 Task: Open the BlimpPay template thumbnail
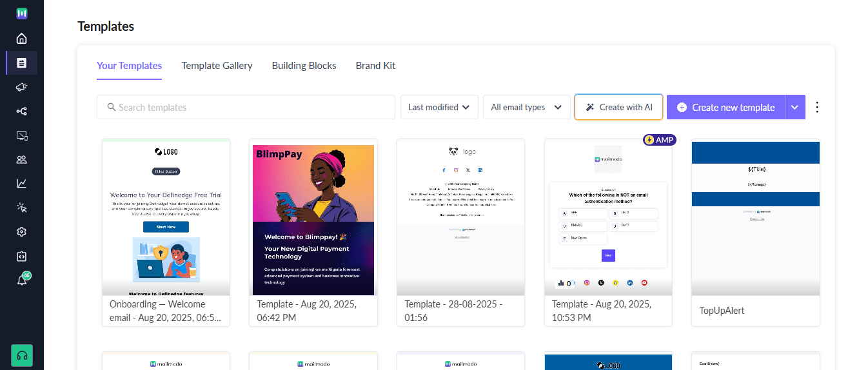pos(313,217)
